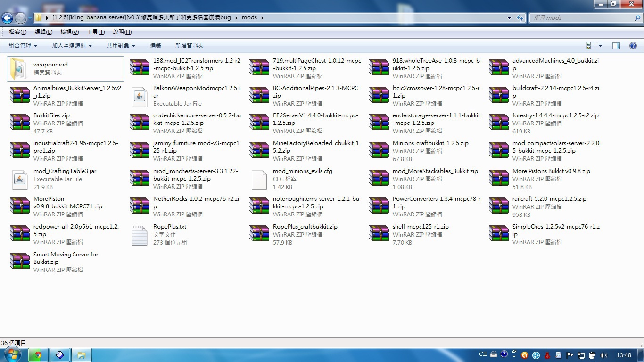Open the taskbar clock showing 13:48
644x362 pixels.
coord(624,355)
